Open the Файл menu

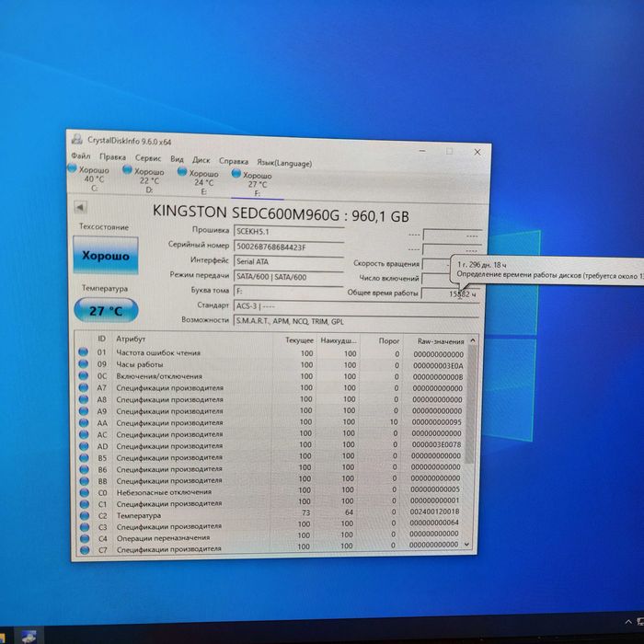(81, 156)
